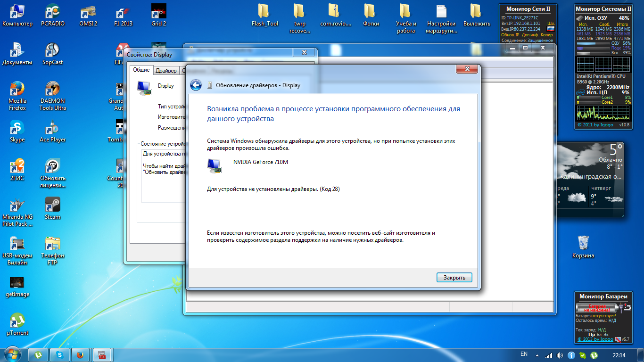Viewport: 644px width, 362px height.
Task: Click the NVIDIA GeForce 710M device icon
Action: point(215,165)
